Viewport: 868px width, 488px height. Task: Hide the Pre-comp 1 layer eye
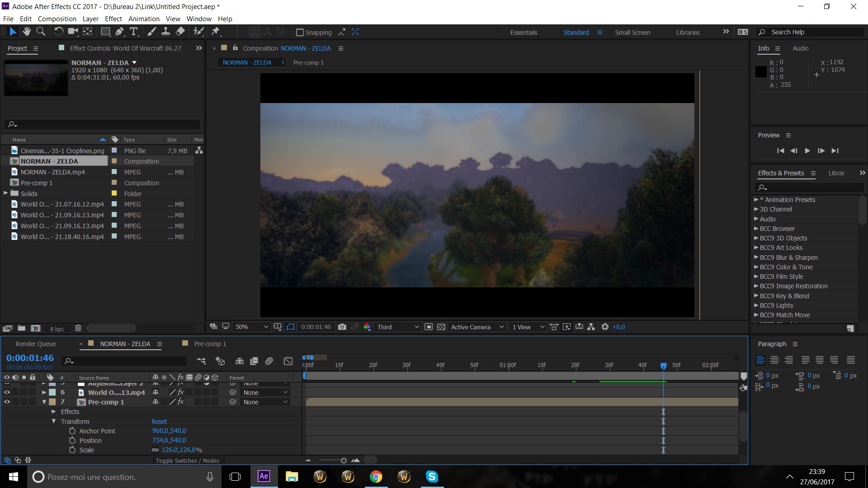point(7,402)
